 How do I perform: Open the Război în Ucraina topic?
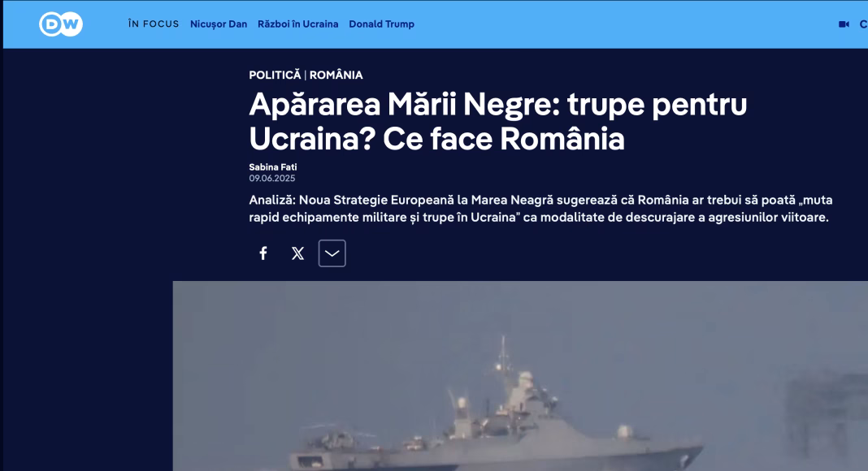297,24
